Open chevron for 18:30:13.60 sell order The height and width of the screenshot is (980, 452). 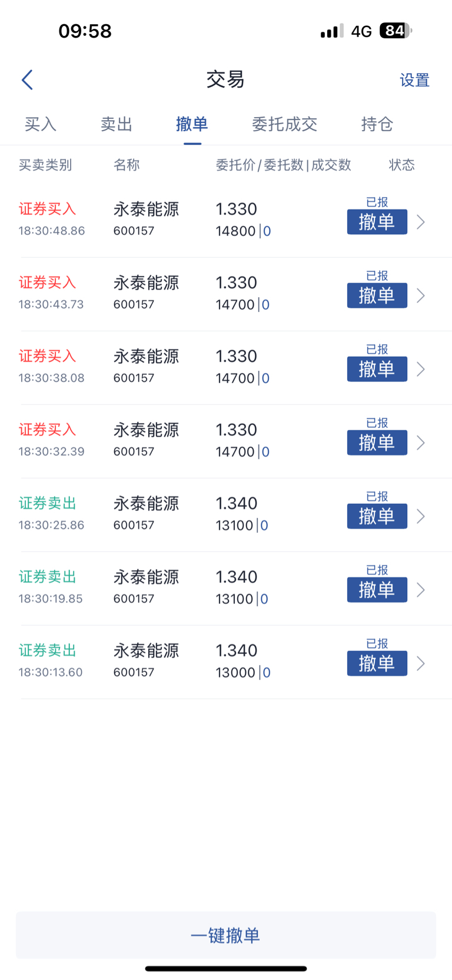pos(421,663)
